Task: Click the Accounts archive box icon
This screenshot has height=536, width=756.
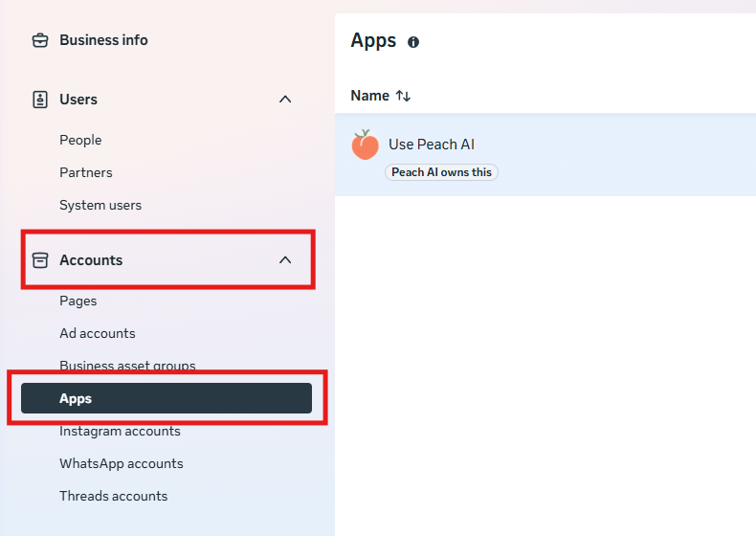Action: tap(40, 260)
